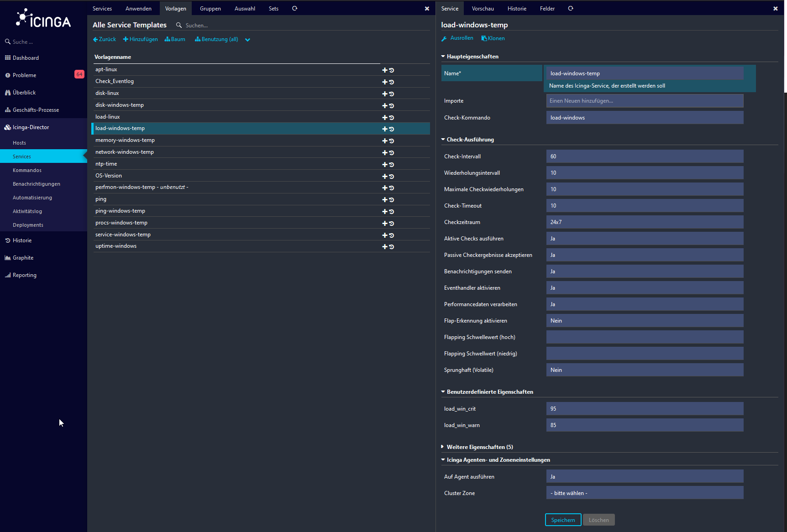Click plus icon for disk-windows-temp template
The image size is (787, 532).
(x=385, y=106)
